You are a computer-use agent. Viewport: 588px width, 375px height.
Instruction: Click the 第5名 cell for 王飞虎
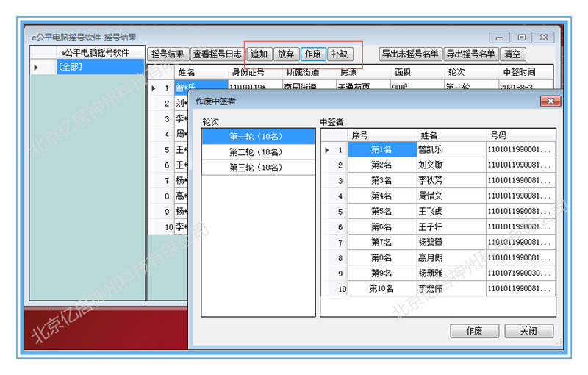(381, 211)
